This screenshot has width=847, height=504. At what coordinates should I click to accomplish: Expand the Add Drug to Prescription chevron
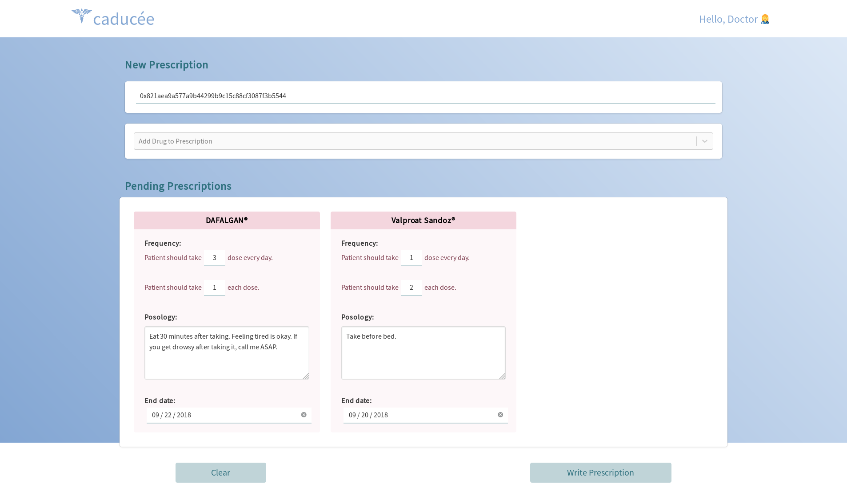coord(705,141)
